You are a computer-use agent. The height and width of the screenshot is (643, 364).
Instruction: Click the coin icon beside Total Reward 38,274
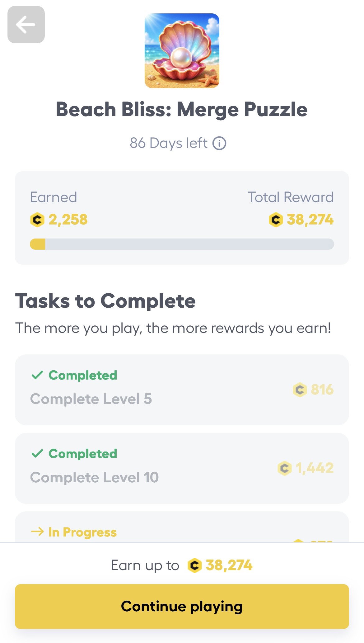click(x=276, y=220)
